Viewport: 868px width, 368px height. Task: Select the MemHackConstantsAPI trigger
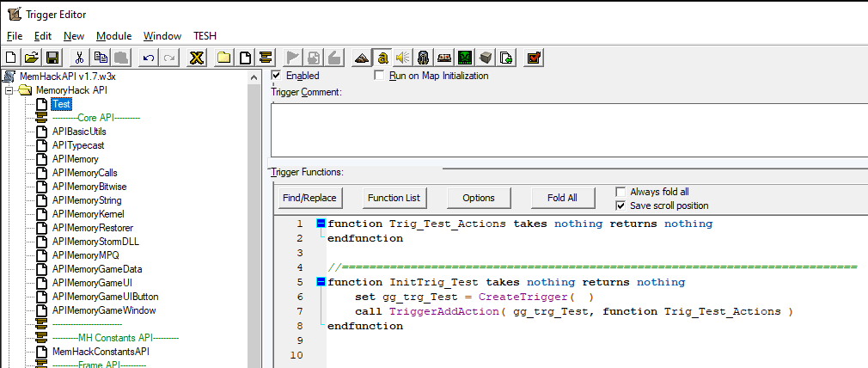click(101, 352)
